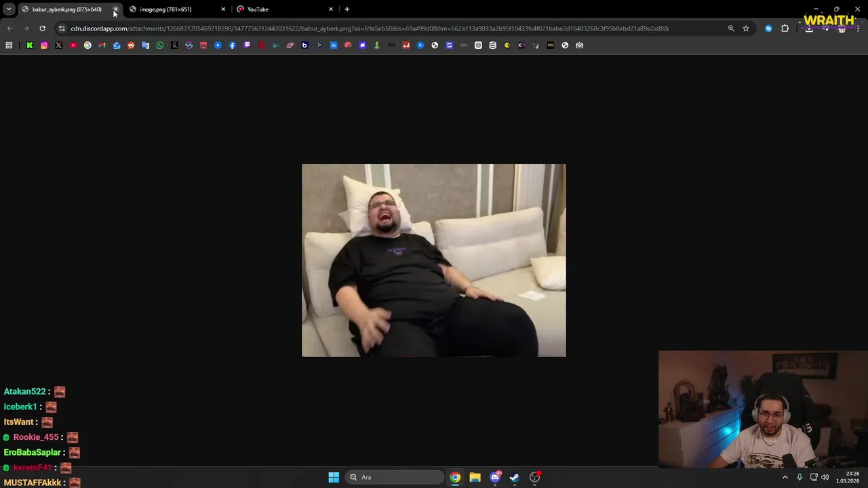
Task: Open the X (Twitter) bookmark
Action: pyautogui.click(x=58, y=45)
